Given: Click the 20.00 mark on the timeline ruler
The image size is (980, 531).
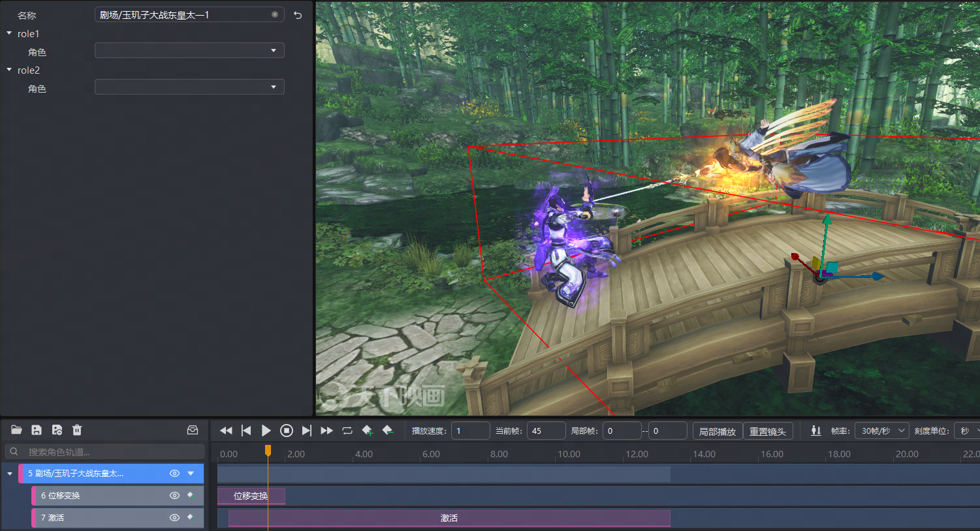Looking at the screenshot, I should [907, 454].
